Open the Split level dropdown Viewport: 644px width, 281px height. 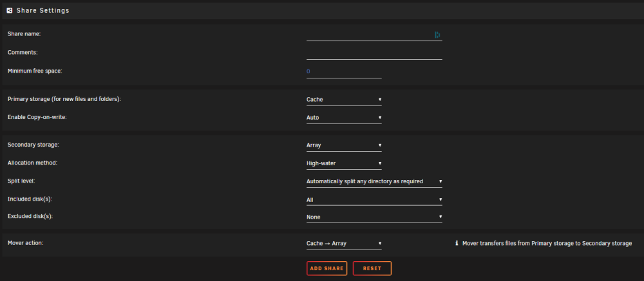coord(374,181)
